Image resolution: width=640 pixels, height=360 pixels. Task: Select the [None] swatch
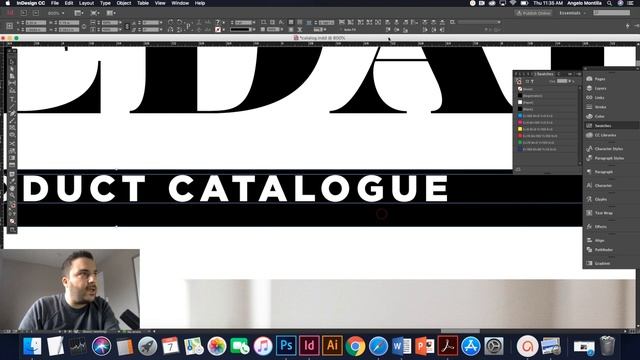[547, 89]
